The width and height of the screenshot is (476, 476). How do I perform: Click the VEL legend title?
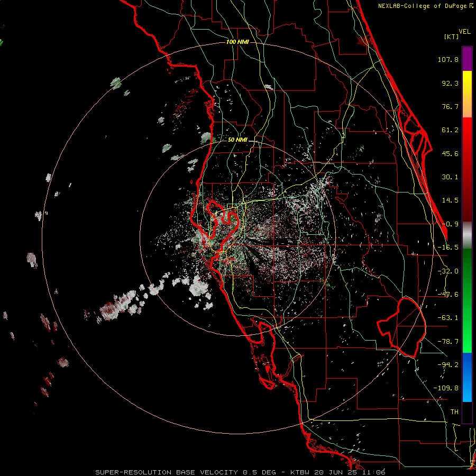[464, 32]
